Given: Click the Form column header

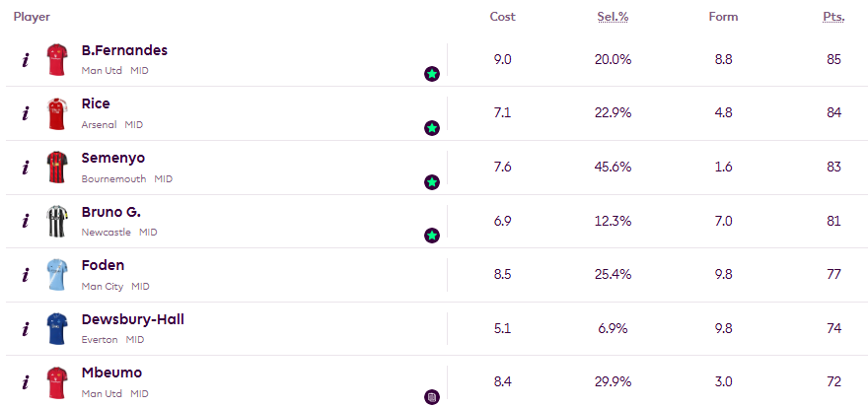Looking at the screenshot, I should (723, 17).
